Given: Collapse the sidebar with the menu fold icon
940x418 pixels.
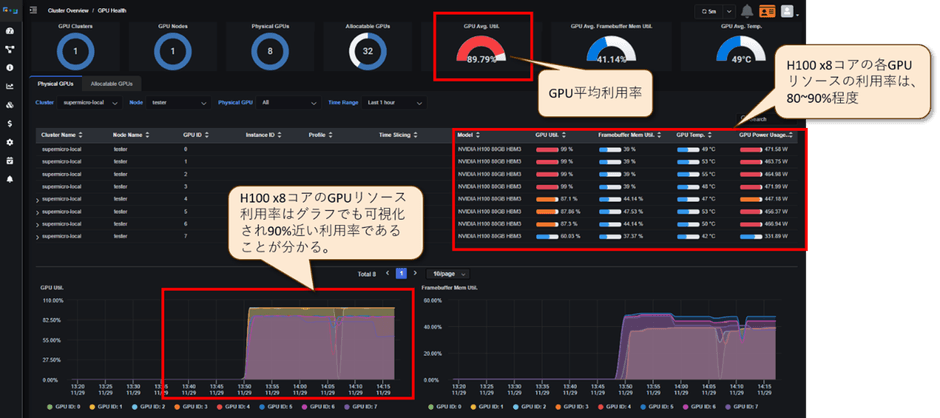Looking at the screenshot, I should coord(33,10).
